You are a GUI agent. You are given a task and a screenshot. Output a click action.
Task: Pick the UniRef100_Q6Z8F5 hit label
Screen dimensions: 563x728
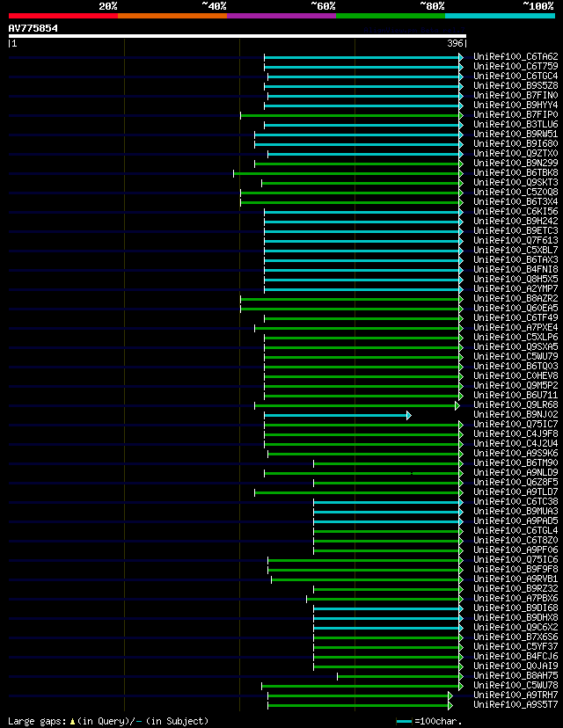click(x=515, y=483)
